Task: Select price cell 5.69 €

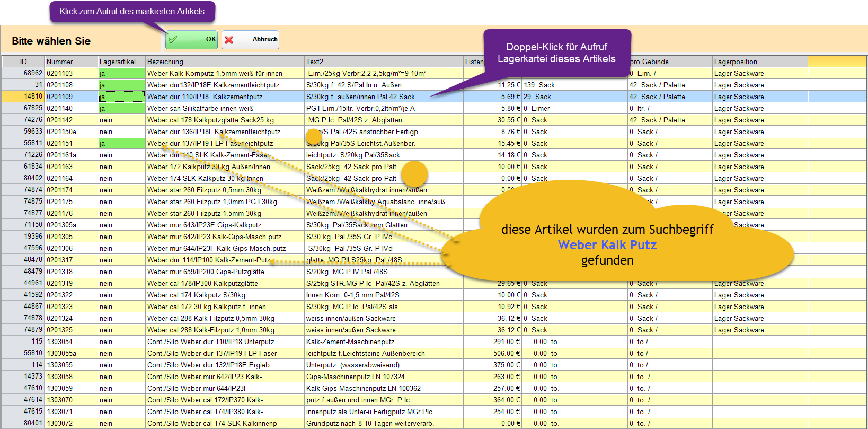Action: [492, 97]
